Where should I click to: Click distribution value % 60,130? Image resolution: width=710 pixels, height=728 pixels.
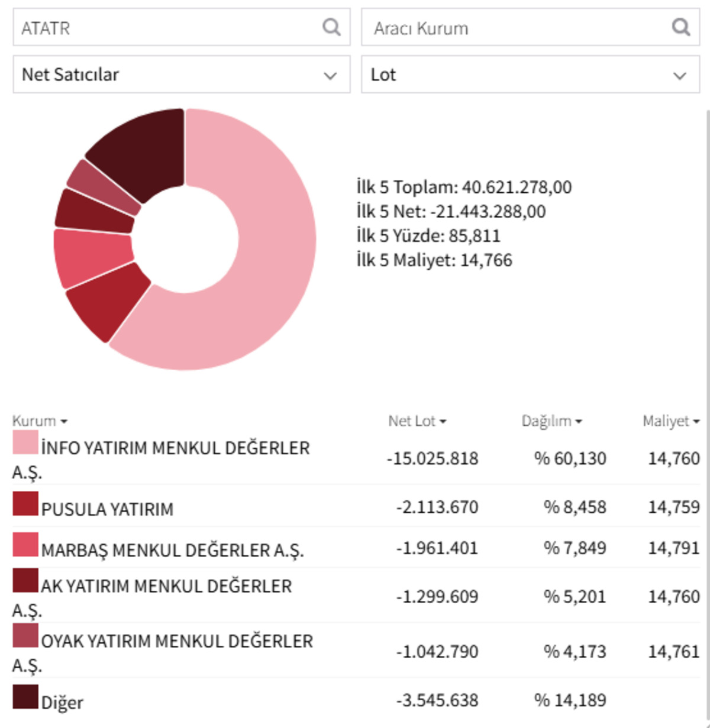pos(570,458)
